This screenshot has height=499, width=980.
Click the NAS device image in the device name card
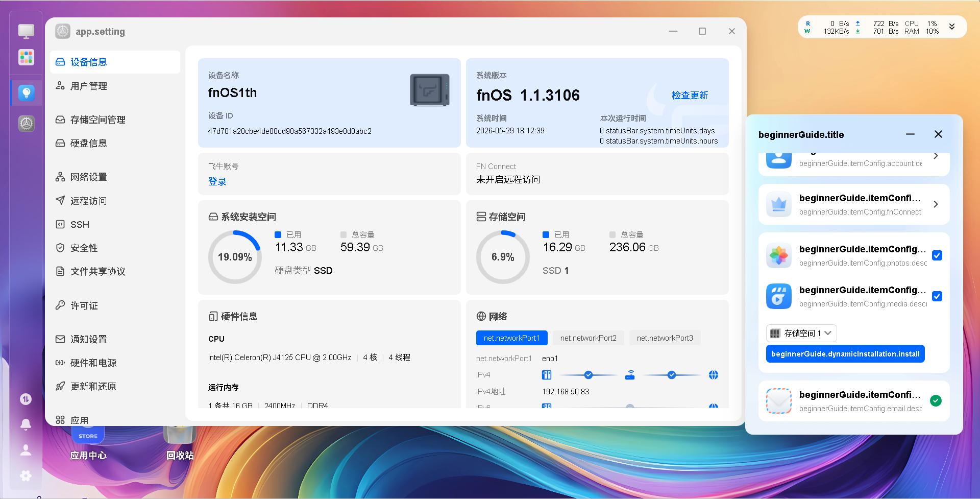[430, 90]
